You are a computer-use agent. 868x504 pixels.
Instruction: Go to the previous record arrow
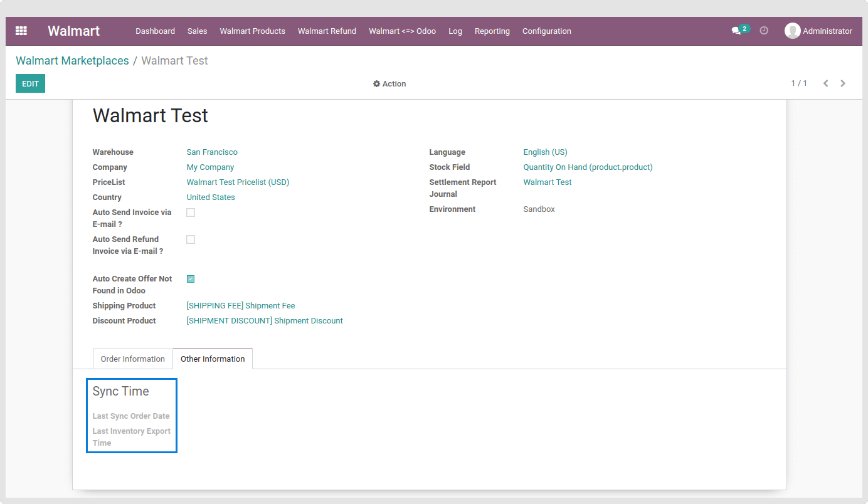(826, 83)
